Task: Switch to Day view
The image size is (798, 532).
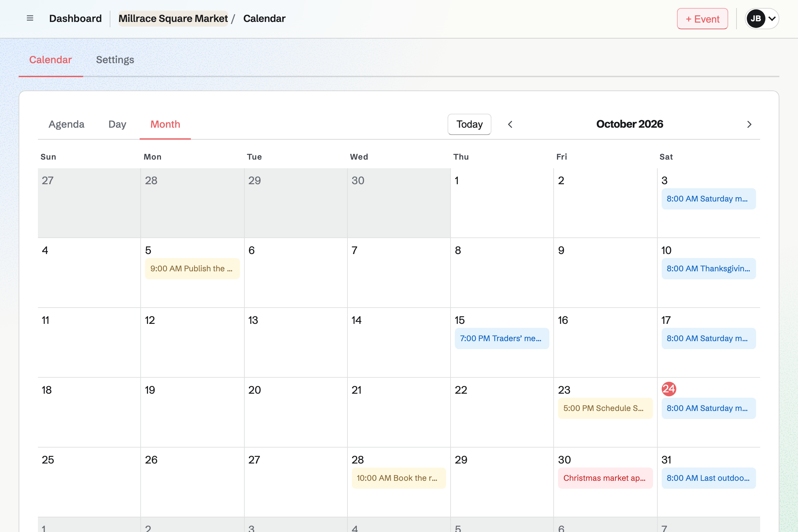Action: (x=117, y=124)
